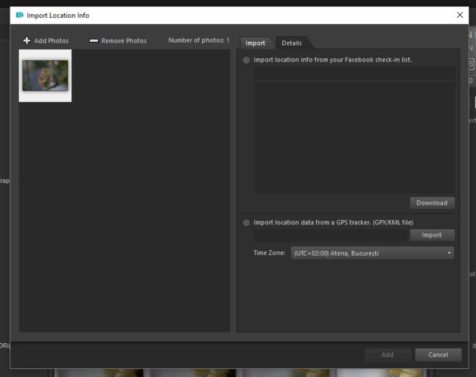Click the Download button
The height and width of the screenshot is (377, 476).
[432, 203]
